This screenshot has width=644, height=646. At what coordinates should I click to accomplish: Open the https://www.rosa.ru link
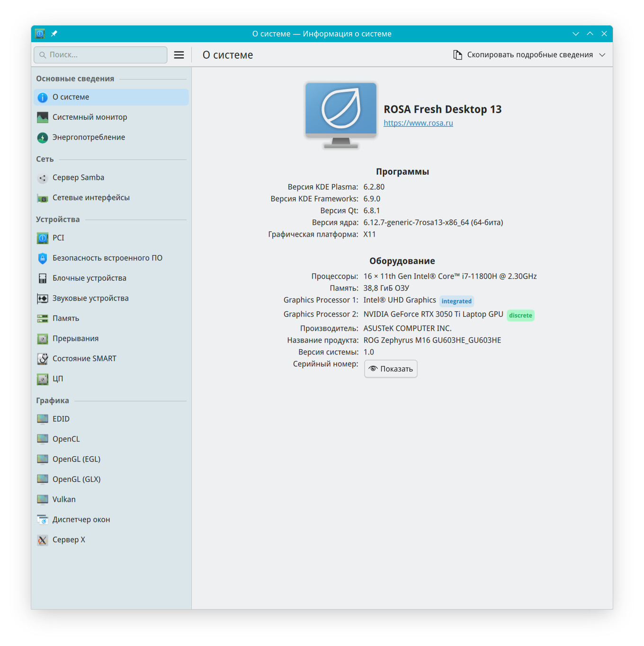click(x=418, y=123)
